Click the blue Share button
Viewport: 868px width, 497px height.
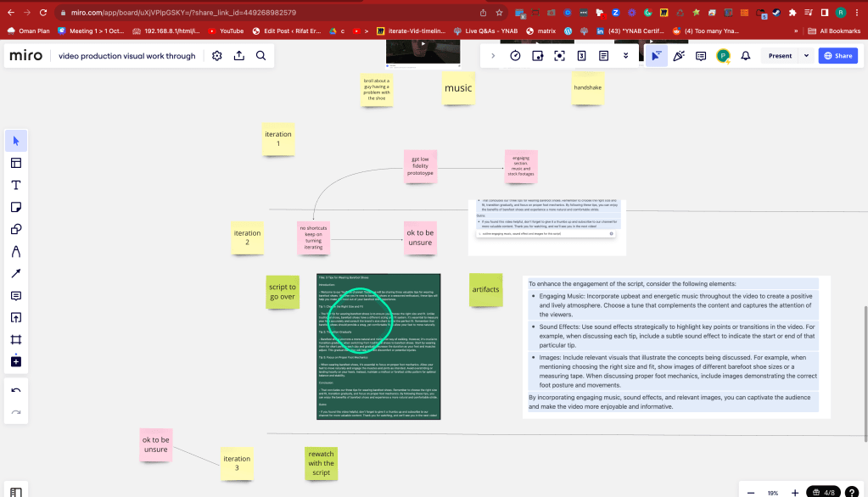pos(838,56)
